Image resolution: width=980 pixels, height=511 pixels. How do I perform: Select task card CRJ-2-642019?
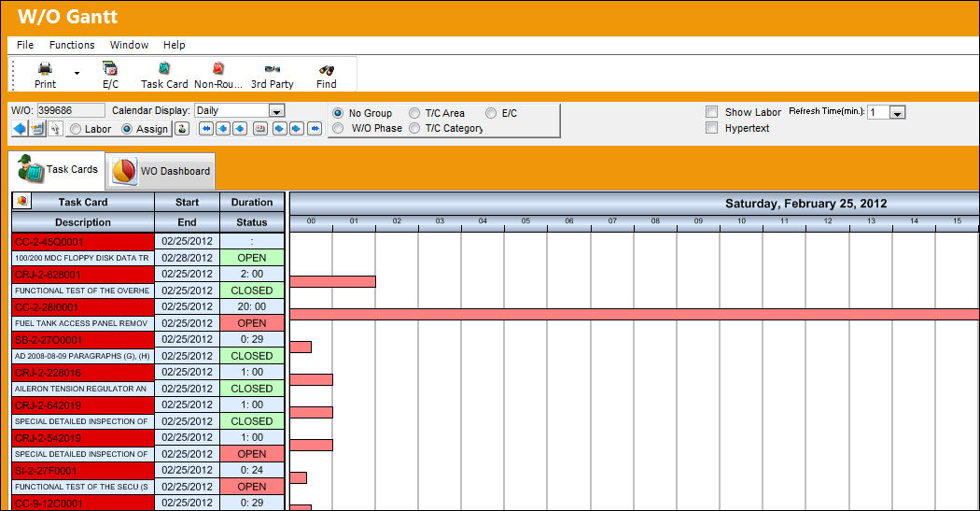point(83,405)
